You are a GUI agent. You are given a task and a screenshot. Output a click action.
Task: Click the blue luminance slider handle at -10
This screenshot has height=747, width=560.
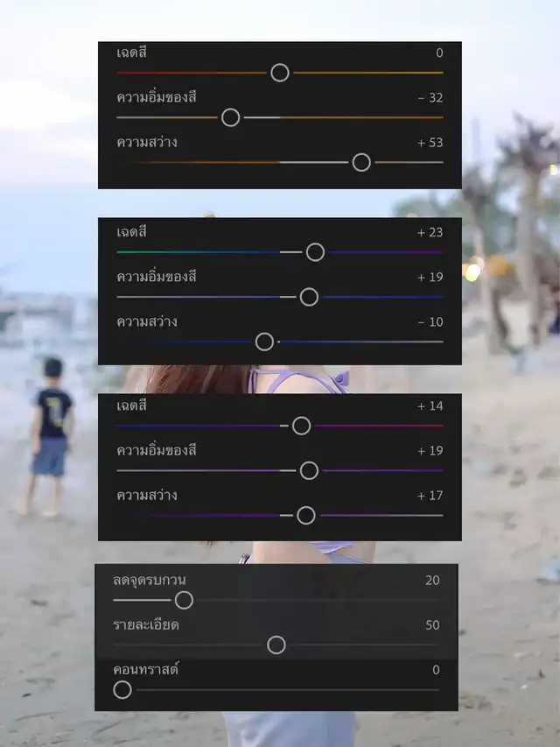click(x=264, y=342)
